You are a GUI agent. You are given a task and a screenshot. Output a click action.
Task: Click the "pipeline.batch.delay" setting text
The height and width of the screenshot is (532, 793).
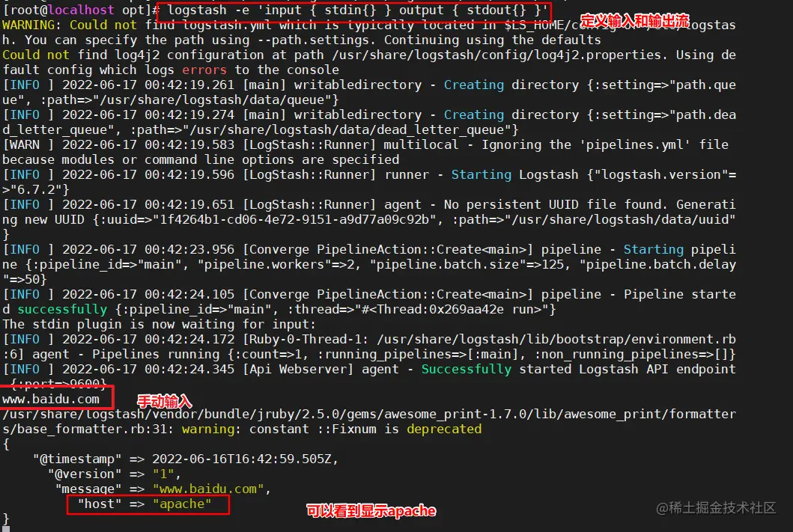(x=370, y=272)
